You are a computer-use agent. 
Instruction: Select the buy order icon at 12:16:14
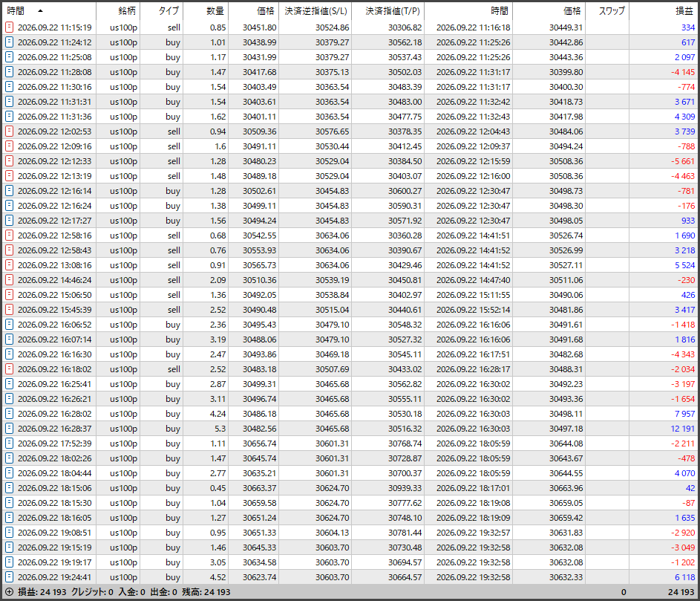9,191
